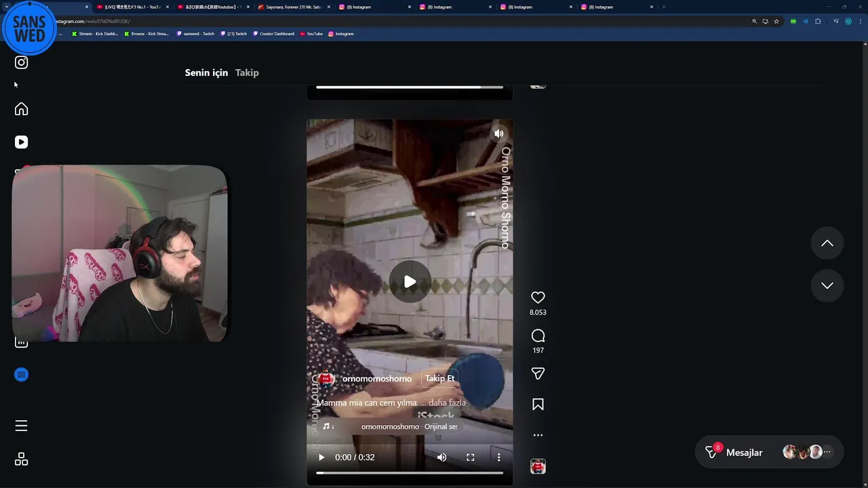Go to the Home feed icon
Image resolution: width=868 pixels, height=488 pixels.
click(x=21, y=109)
